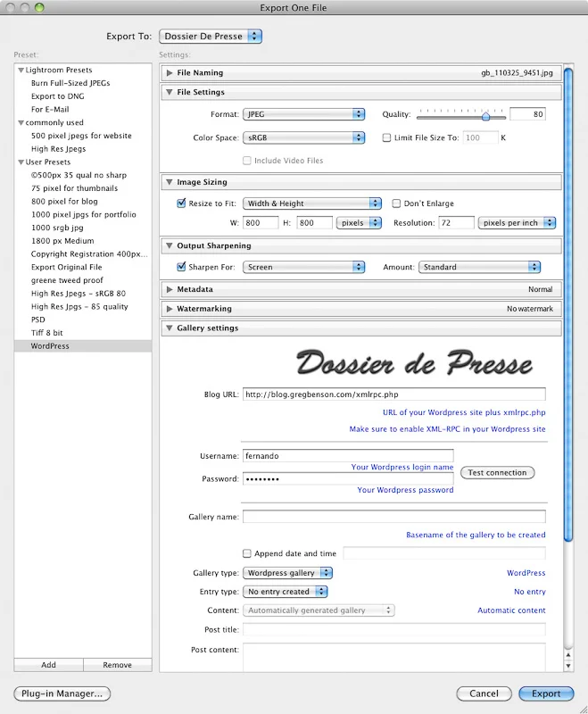
Task: Open the Format JPEG dropdown
Action: coord(304,114)
